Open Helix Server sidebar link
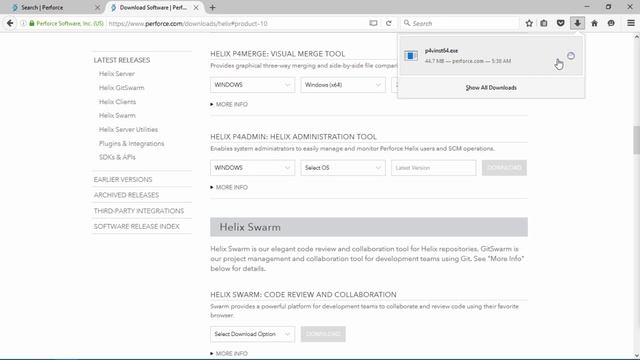Screen dimensions: 640x360 click(116, 74)
